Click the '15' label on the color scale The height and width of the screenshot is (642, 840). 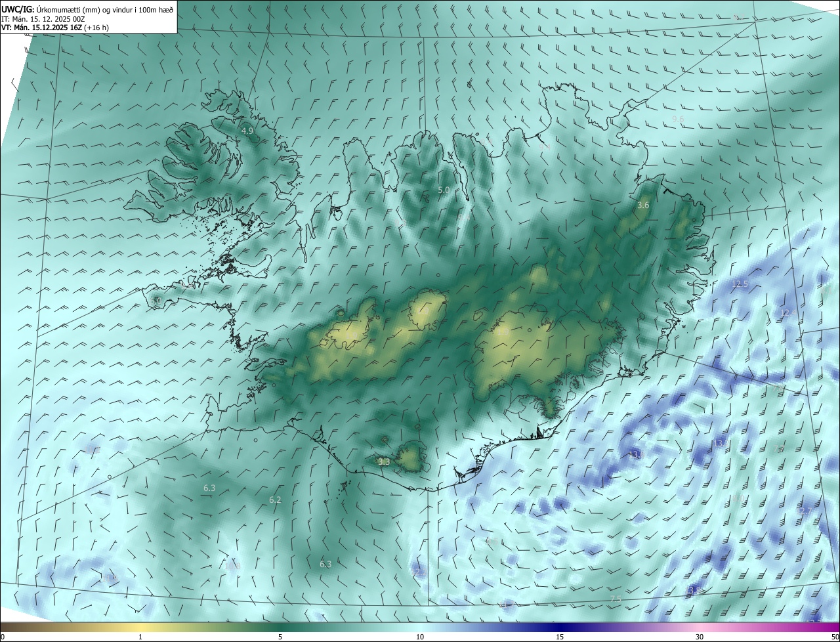pos(560,637)
